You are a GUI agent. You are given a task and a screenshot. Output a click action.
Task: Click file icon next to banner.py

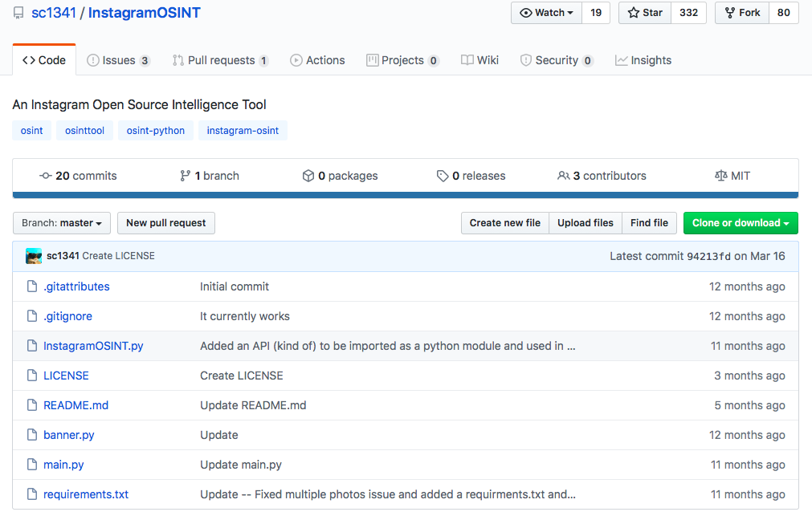click(32, 435)
